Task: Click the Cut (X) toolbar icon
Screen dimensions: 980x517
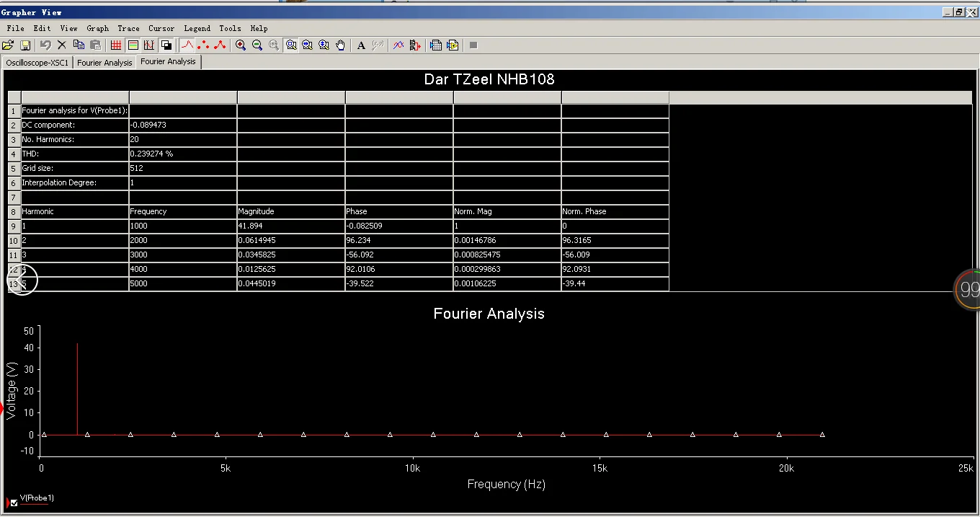Action: tap(62, 45)
